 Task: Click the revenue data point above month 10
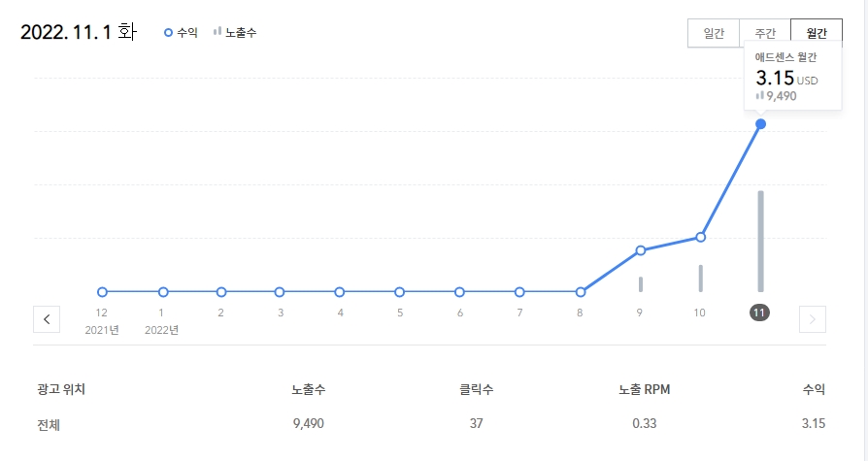click(x=700, y=238)
